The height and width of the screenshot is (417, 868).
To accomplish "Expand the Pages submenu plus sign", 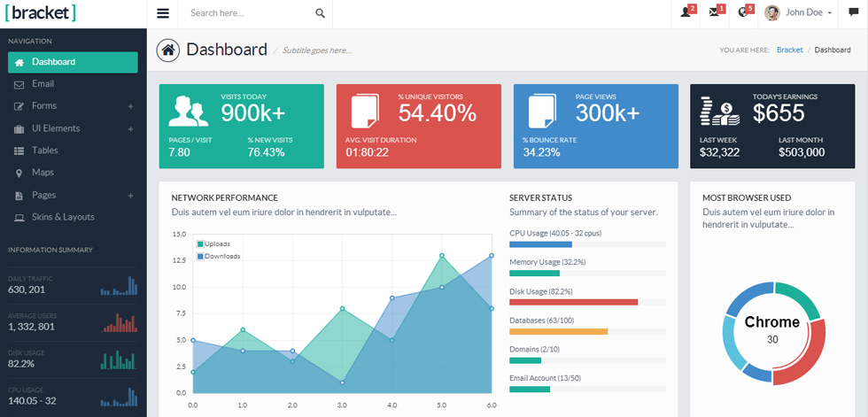I will point(131,196).
